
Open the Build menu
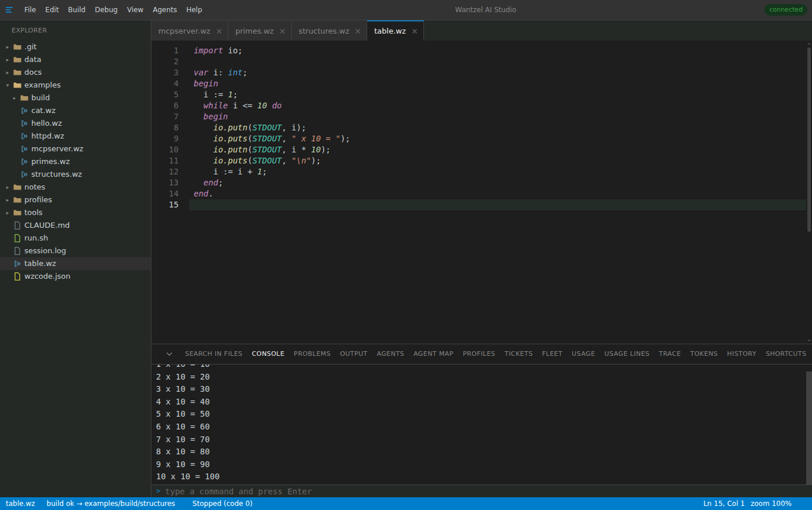click(x=77, y=10)
